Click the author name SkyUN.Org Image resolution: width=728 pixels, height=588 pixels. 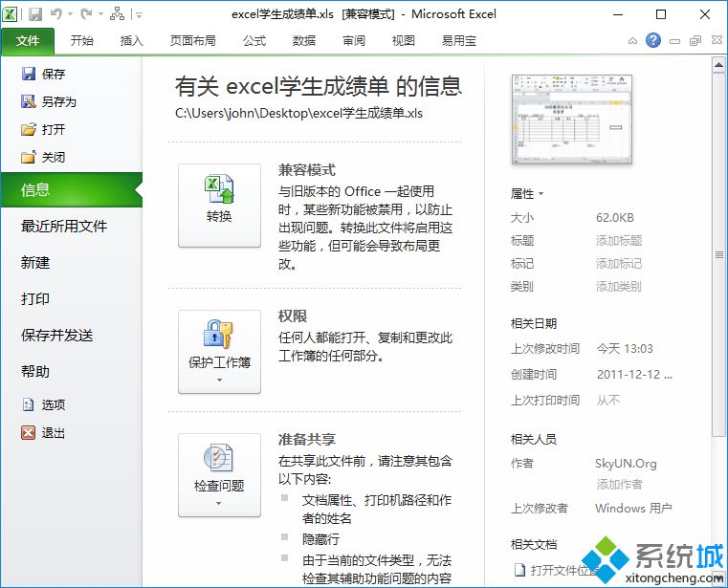626,463
